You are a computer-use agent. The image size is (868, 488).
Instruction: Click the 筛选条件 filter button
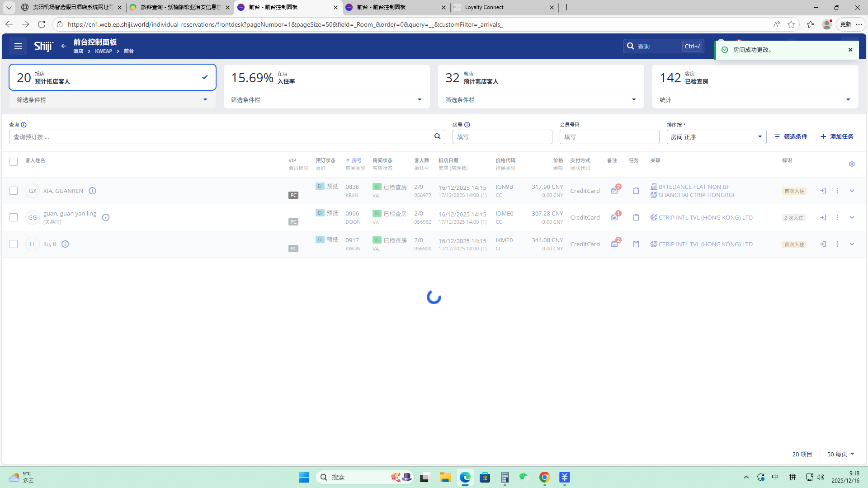click(791, 136)
